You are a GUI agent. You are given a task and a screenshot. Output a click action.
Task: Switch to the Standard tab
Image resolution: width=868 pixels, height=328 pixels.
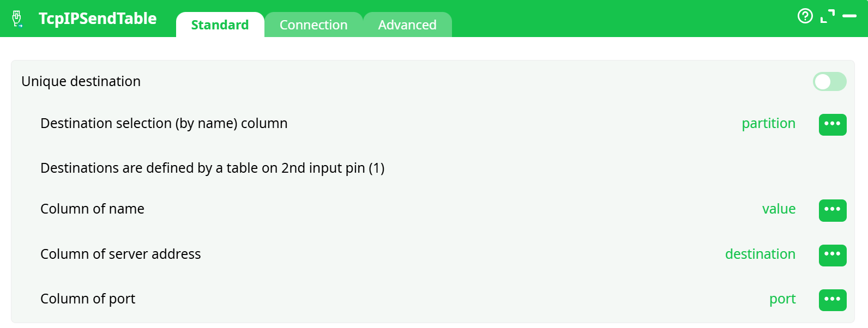click(220, 25)
